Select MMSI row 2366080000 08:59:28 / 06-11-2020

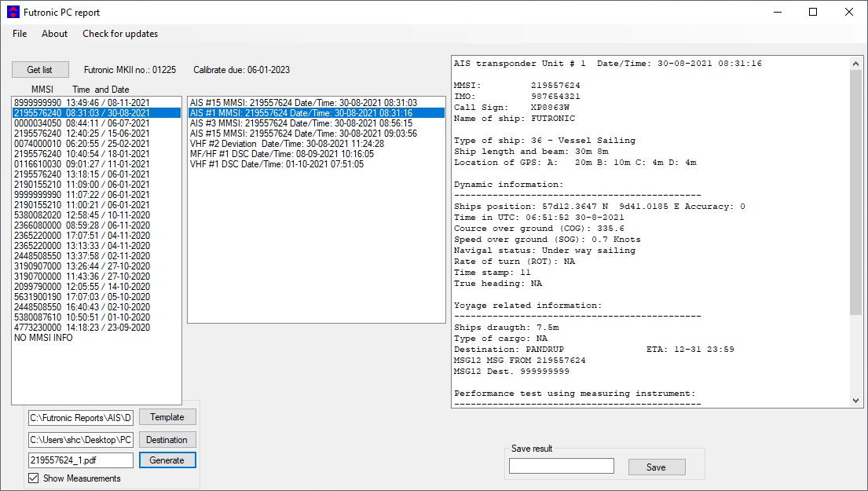[97, 225]
